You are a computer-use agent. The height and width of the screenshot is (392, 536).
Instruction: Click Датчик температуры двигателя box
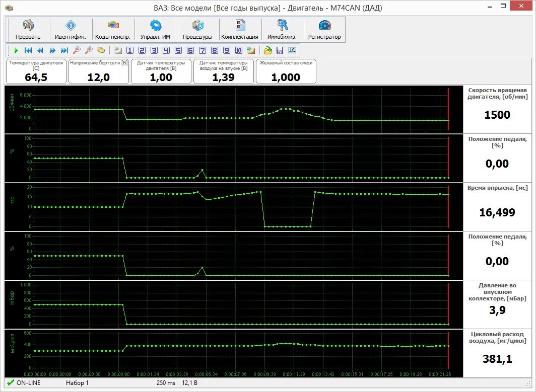[x=161, y=71]
